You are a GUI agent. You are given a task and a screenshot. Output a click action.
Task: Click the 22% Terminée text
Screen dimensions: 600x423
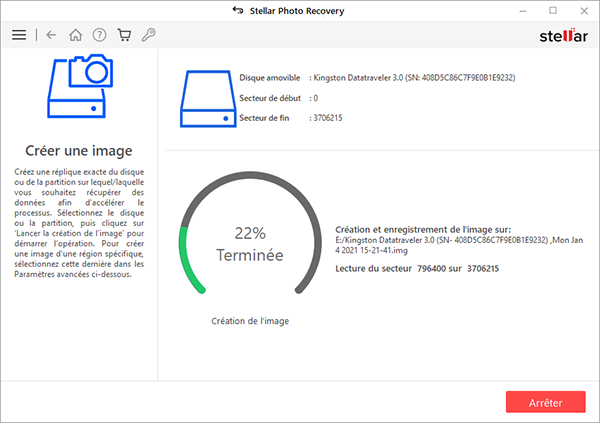(250, 244)
